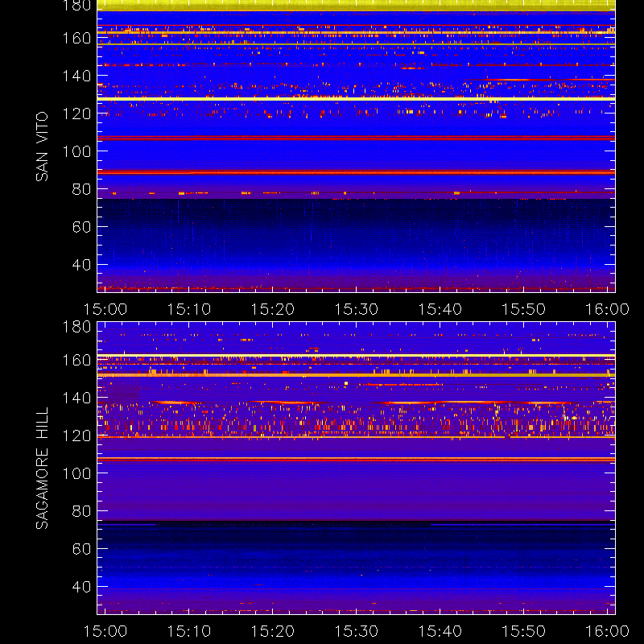The width and height of the screenshot is (644, 644).
Task: Pick the 180 tick label on Sagamore Hill axis
Action: [76, 327]
